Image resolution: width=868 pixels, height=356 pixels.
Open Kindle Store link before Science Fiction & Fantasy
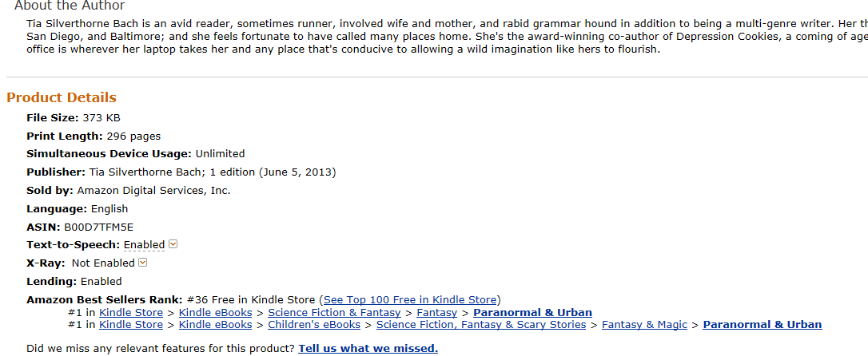pos(131,313)
